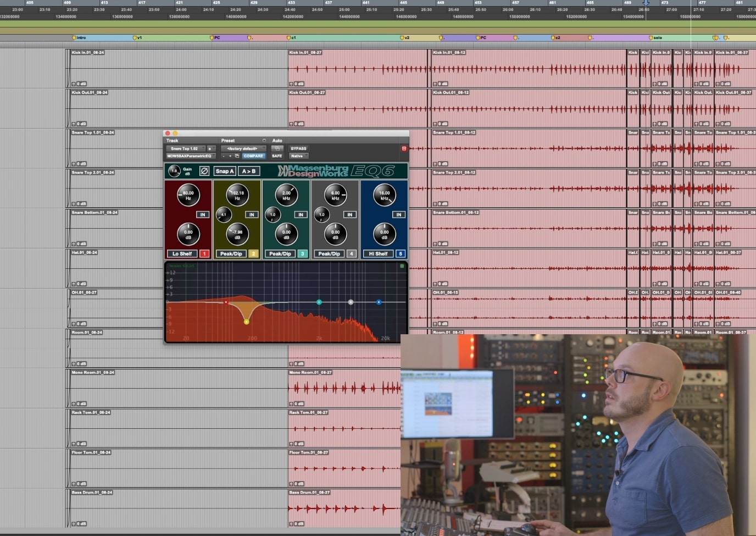Select previous preset with minus button
The width and height of the screenshot is (756, 536).
pos(223,156)
